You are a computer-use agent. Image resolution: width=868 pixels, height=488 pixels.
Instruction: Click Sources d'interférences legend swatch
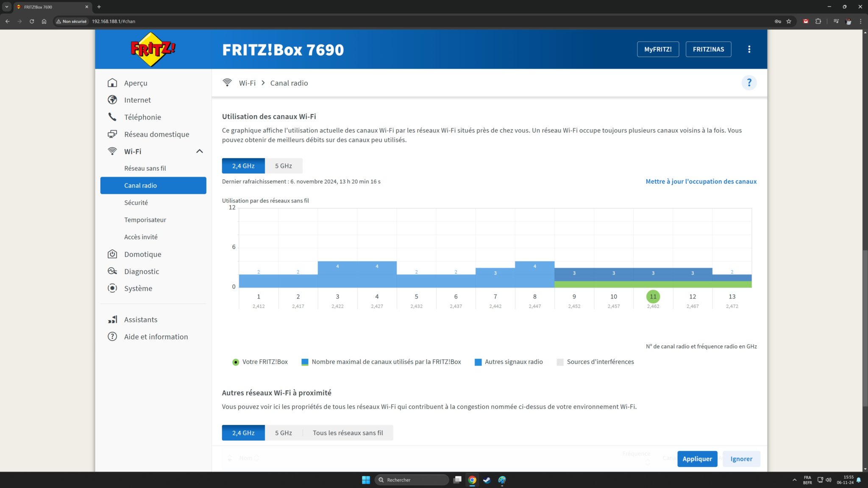point(560,362)
